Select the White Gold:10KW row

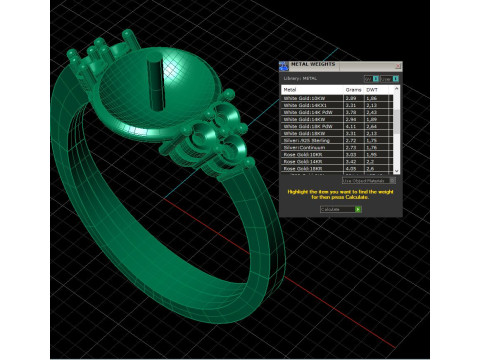point(337,98)
